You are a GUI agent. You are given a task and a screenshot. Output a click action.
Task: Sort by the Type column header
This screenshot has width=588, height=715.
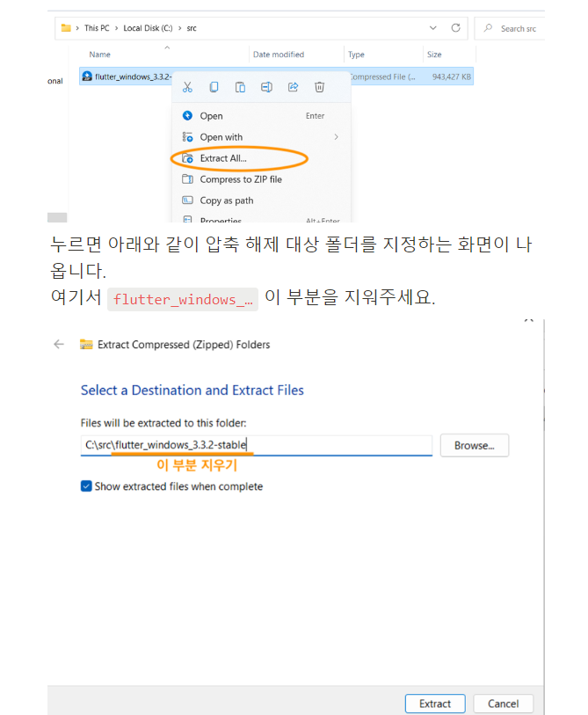[356, 55]
